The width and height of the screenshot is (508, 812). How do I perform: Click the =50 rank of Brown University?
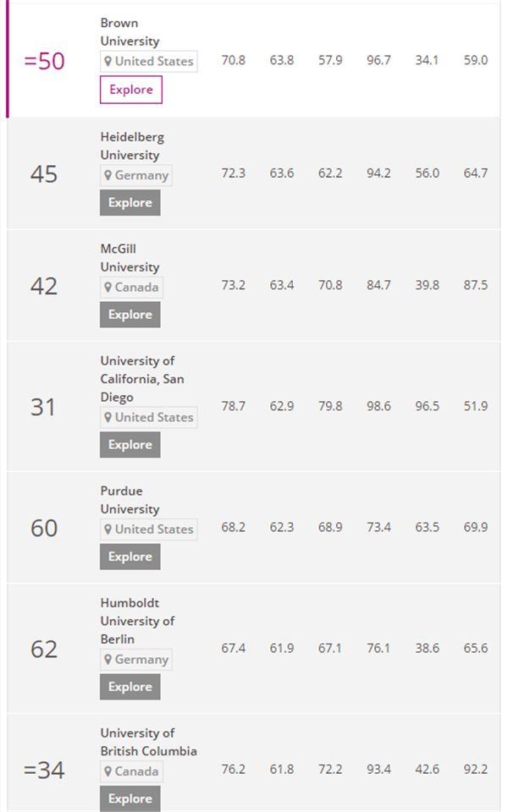pyautogui.click(x=44, y=62)
